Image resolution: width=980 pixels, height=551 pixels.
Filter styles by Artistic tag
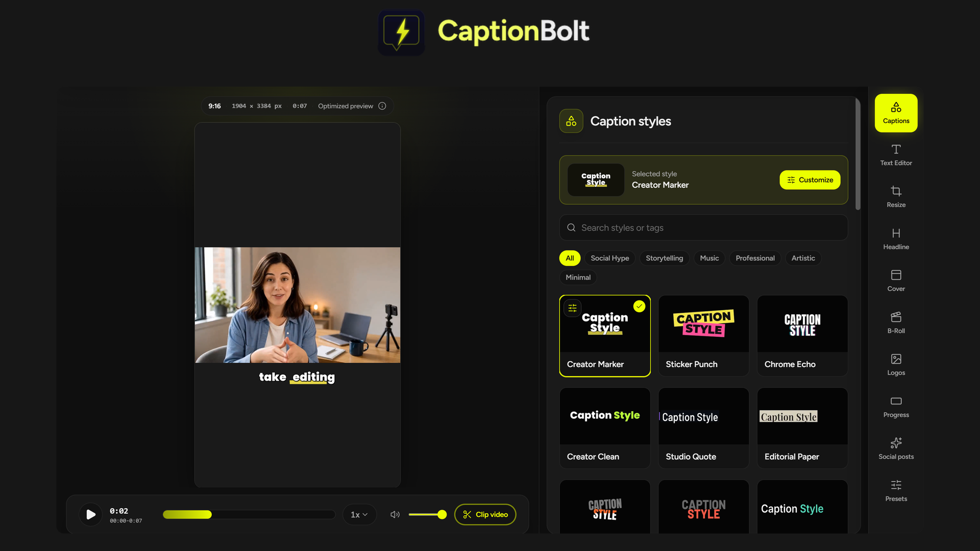coord(803,258)
